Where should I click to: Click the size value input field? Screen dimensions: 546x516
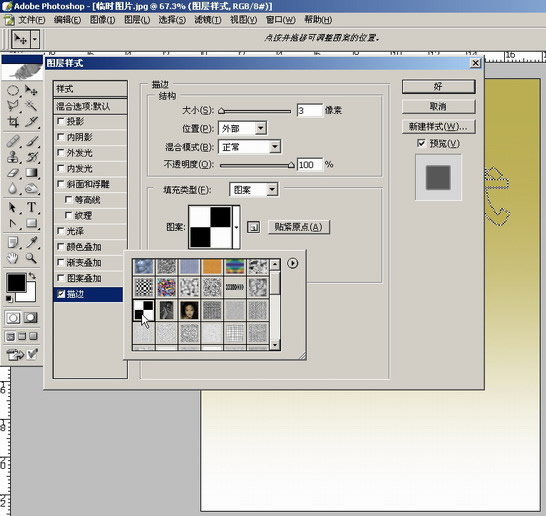point(309,111)
